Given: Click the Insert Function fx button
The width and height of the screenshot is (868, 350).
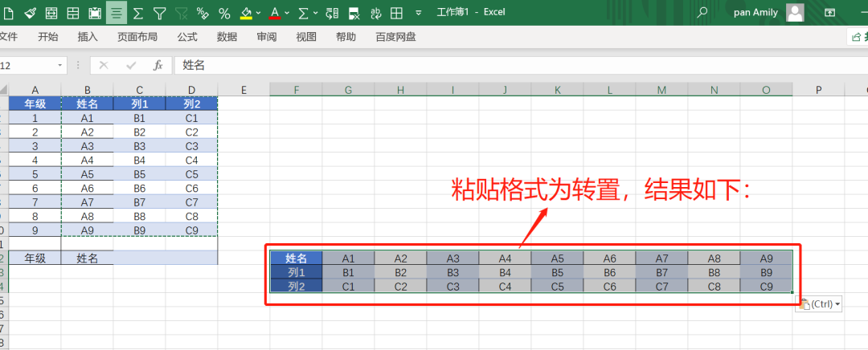Looking at the screenshot, I should (158, 65).
